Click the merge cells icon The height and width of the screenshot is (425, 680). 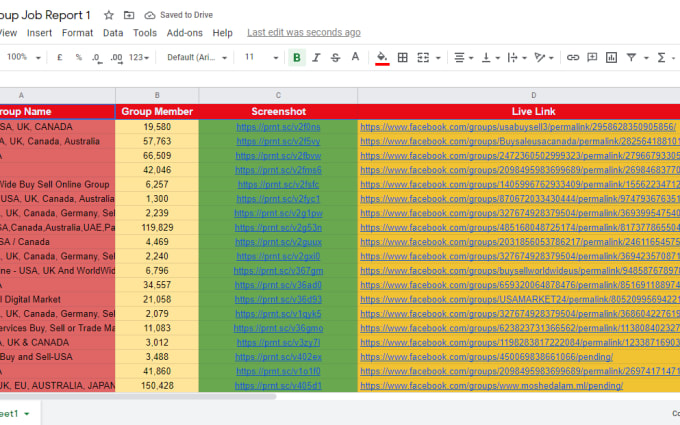click(423, 57)
